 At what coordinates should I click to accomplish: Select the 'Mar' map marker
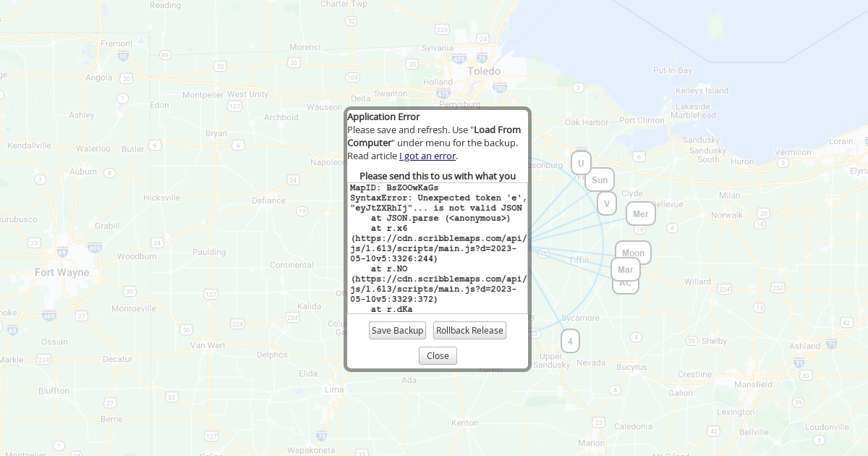pyautogui.click(x=626, y=269)
